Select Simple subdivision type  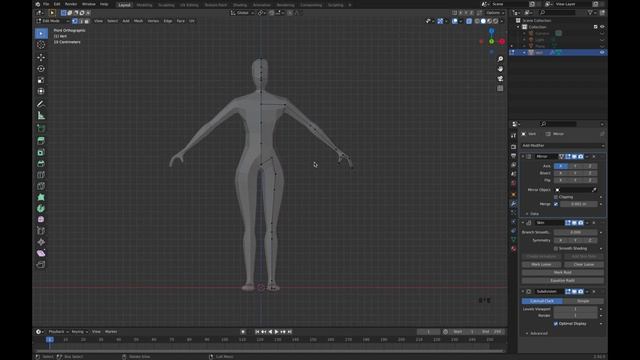tap(583, 301)
